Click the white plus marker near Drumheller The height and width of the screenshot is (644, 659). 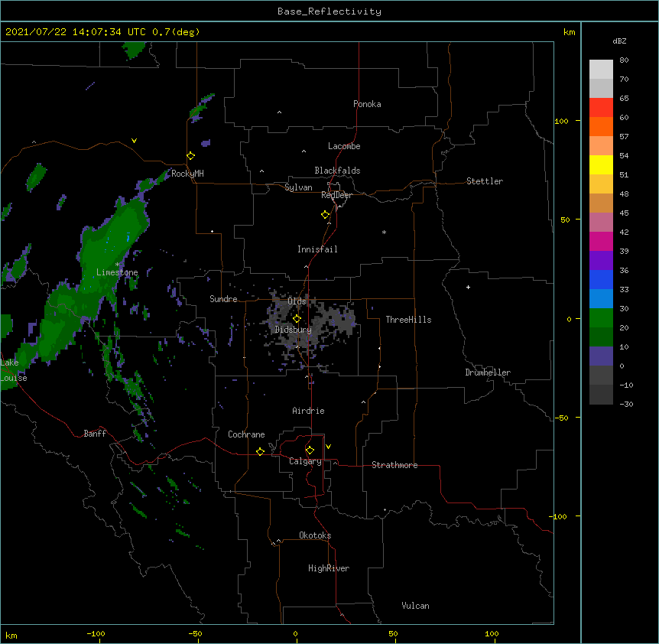468,287
